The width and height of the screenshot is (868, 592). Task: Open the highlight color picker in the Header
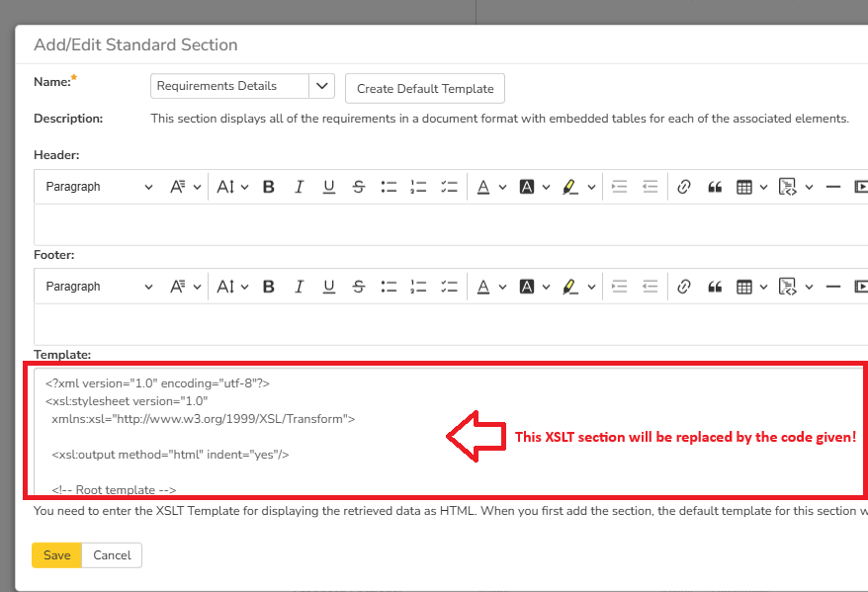(578, 187)
